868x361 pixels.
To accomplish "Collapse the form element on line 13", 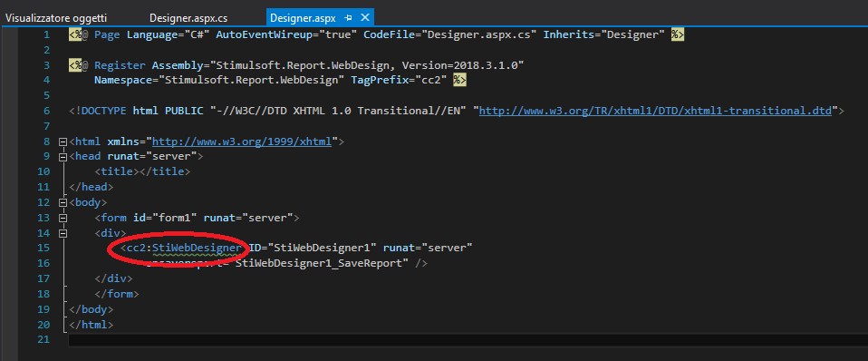I will 63,218.
